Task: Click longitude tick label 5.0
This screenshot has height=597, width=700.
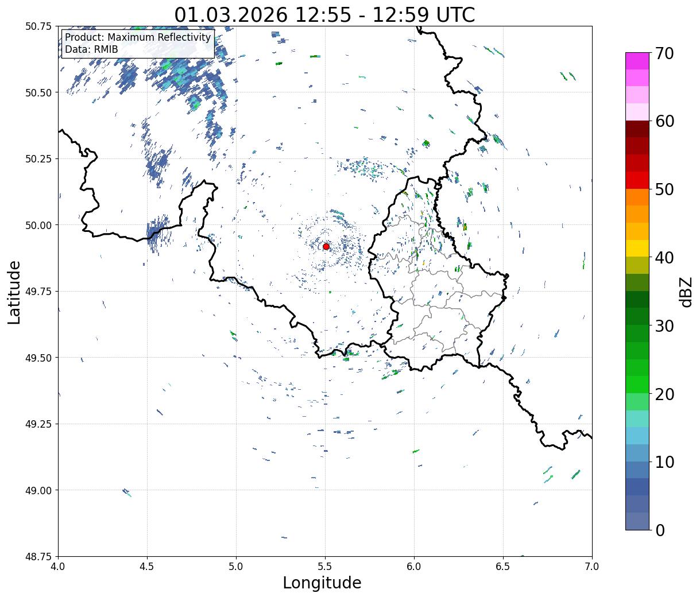Action: 236,566
